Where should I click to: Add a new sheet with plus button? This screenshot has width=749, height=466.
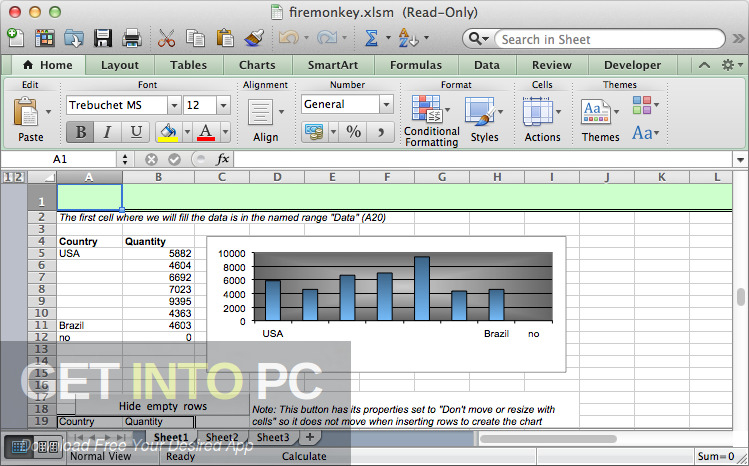pyautogui.click(x=310, y=437)
